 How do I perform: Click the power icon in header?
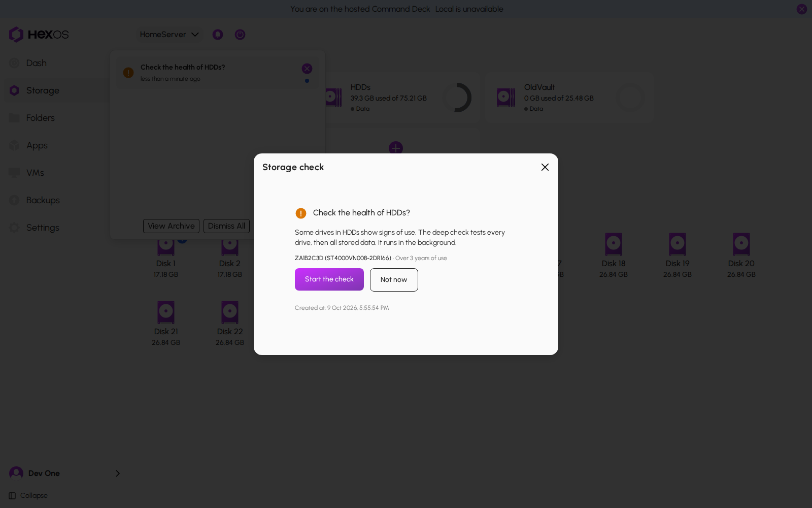240,35
